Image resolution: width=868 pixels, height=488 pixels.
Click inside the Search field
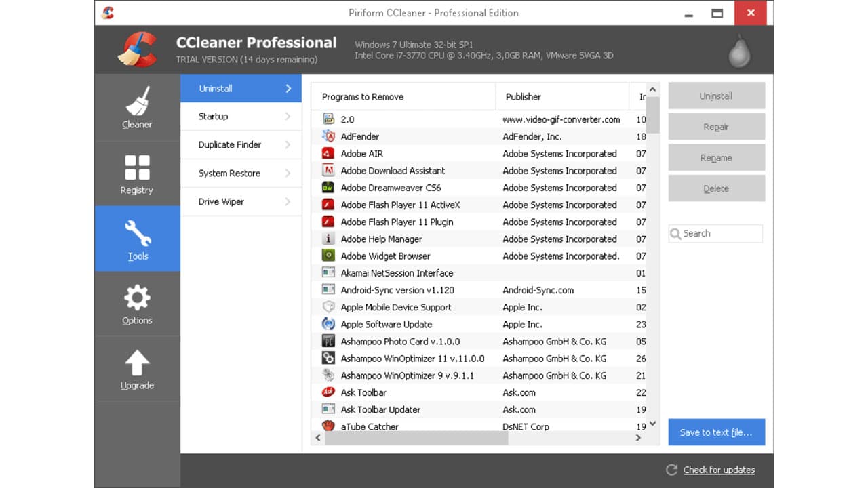tap(715, 233)
